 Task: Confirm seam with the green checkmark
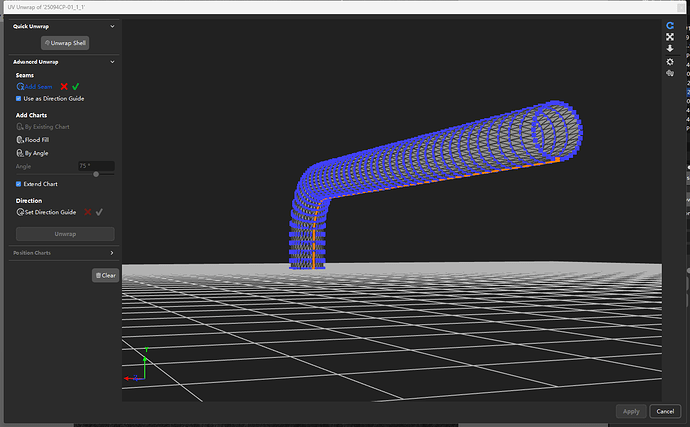point(76,87)
